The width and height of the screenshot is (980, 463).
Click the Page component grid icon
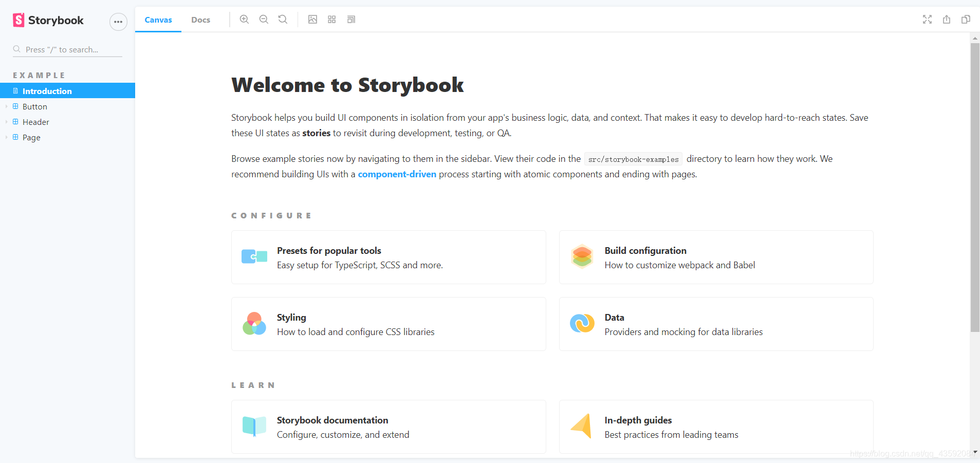[x=15, y=137]
